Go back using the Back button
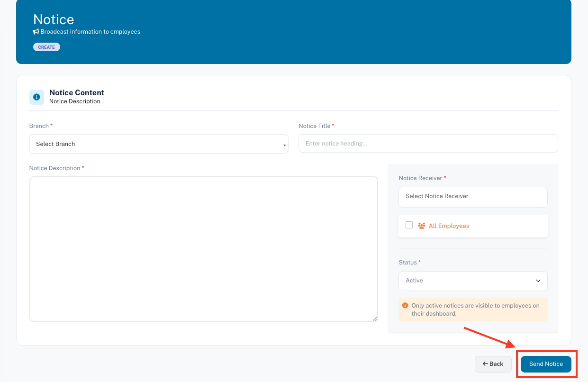 (x=493, y=364)
